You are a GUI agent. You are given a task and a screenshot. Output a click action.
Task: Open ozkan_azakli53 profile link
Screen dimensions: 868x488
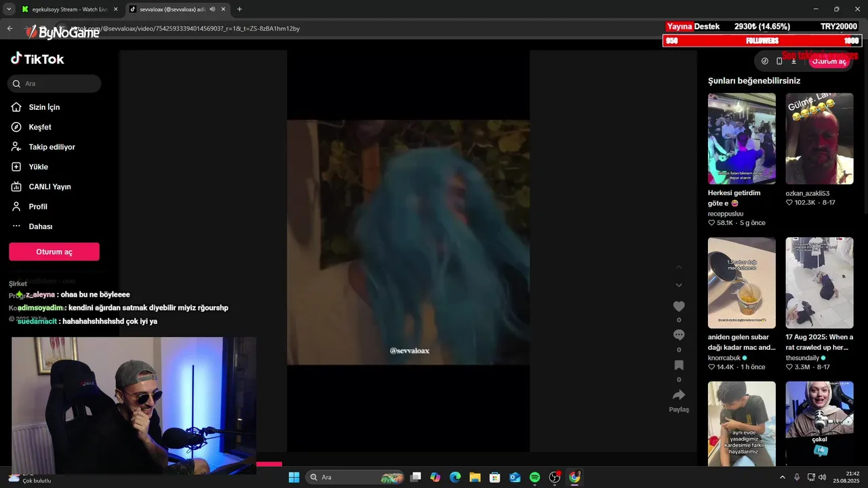[808, 193]
